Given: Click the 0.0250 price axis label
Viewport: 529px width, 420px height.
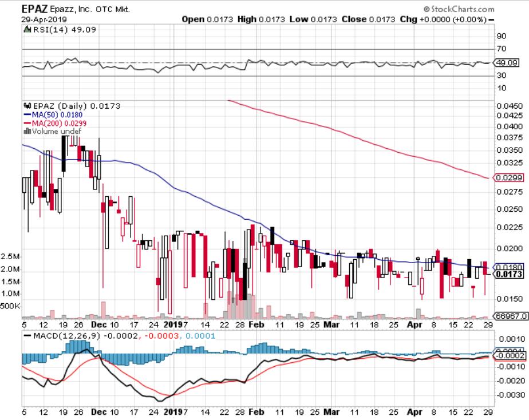Looking at the screenshot, I should tap(510, 209).
